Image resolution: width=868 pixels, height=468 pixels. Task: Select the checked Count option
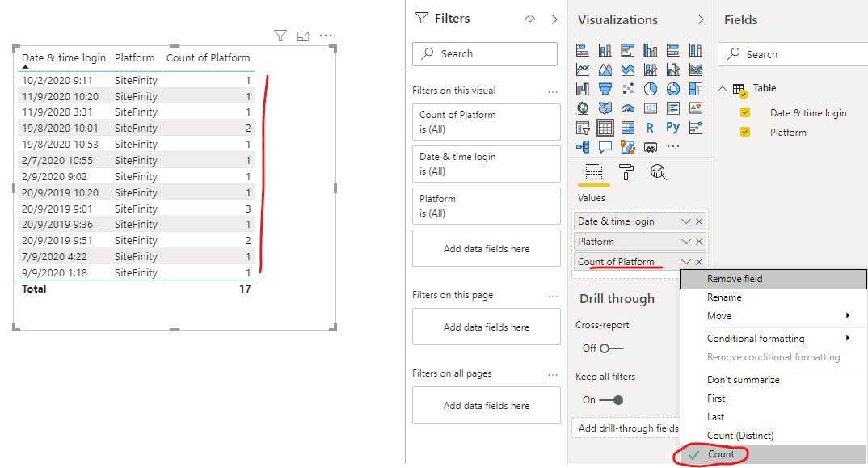coord(773,454)
